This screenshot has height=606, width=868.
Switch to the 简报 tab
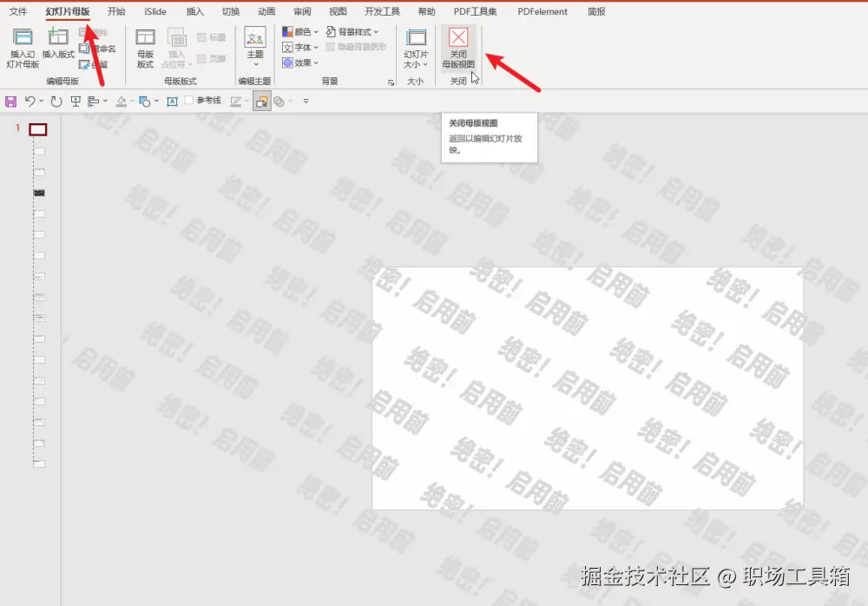click(x=596, y=11)
